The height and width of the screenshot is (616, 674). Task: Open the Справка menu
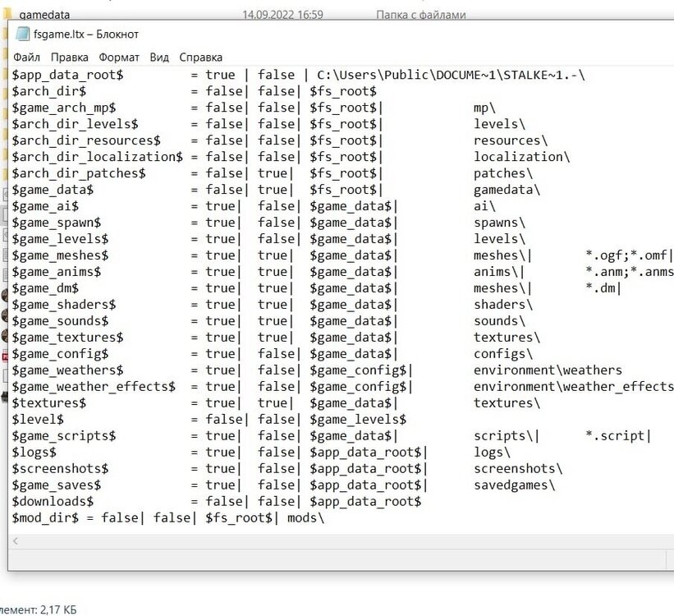(201, 57)
